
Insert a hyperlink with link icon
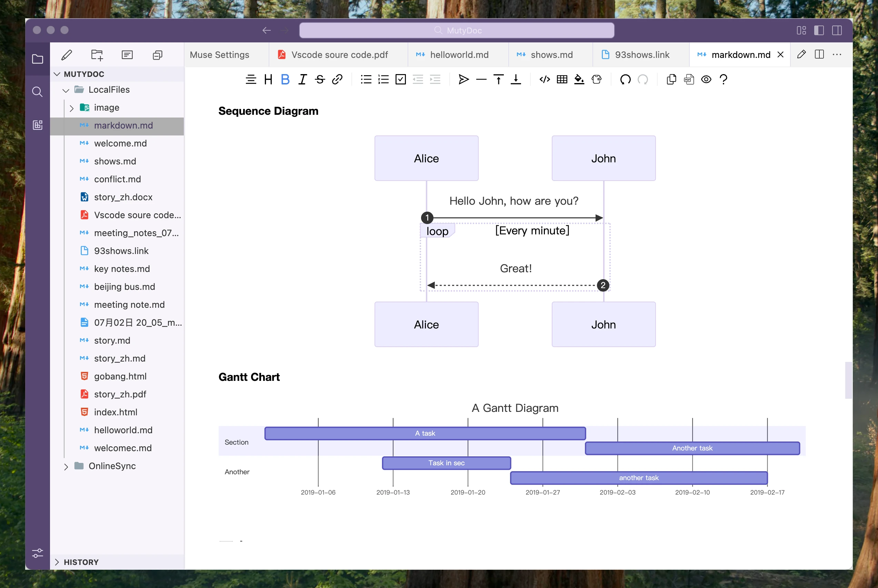tap(337, 80)
